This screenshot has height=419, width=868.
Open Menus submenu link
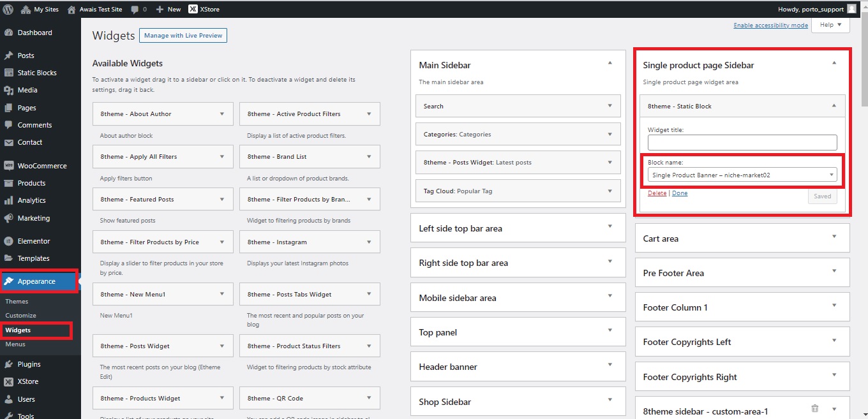15,344
